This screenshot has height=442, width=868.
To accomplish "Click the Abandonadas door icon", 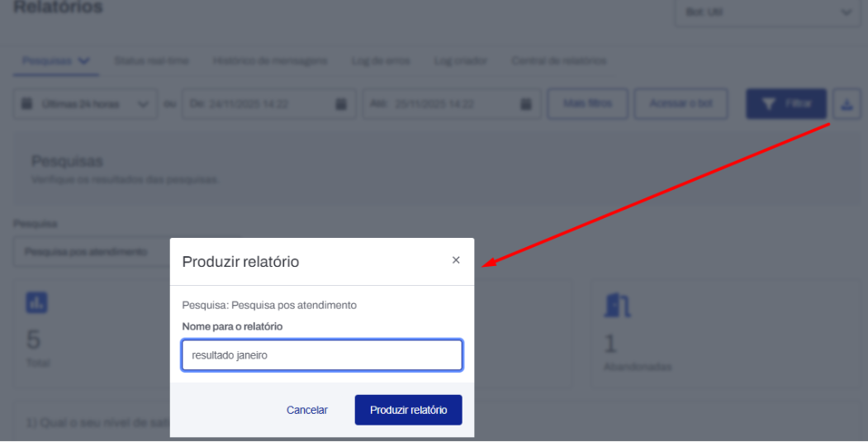I will (x=617, y=305).
